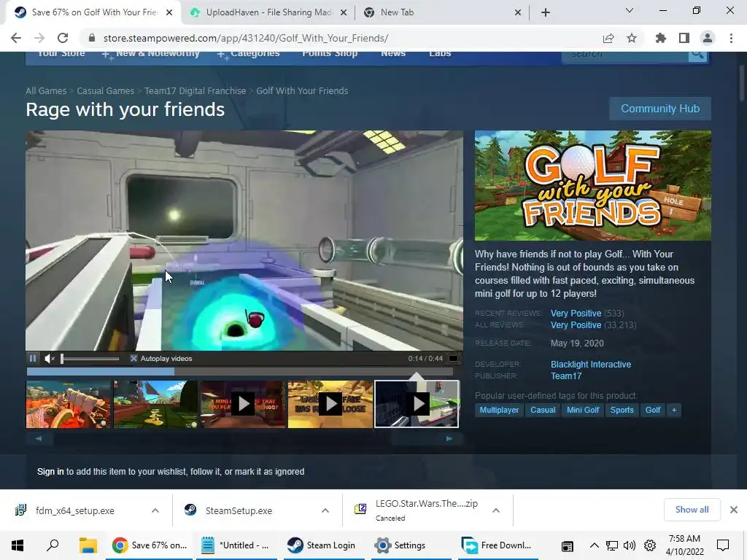This screenshot has height=560, width=747.
Task: Reload the current page
Action: point(63,38)
